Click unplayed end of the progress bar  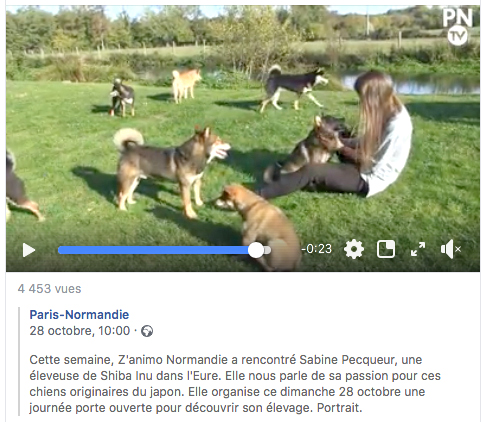pos(267,250)
